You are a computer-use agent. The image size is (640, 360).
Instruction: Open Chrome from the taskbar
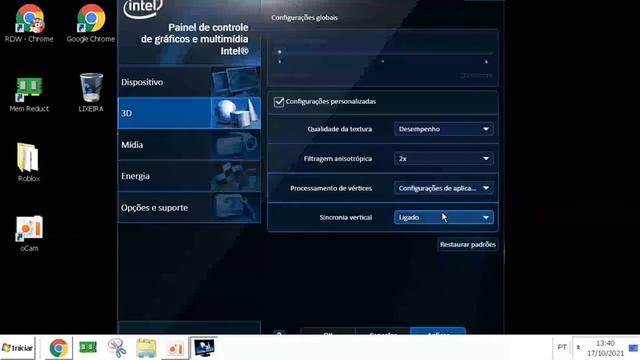coord(58,348)
